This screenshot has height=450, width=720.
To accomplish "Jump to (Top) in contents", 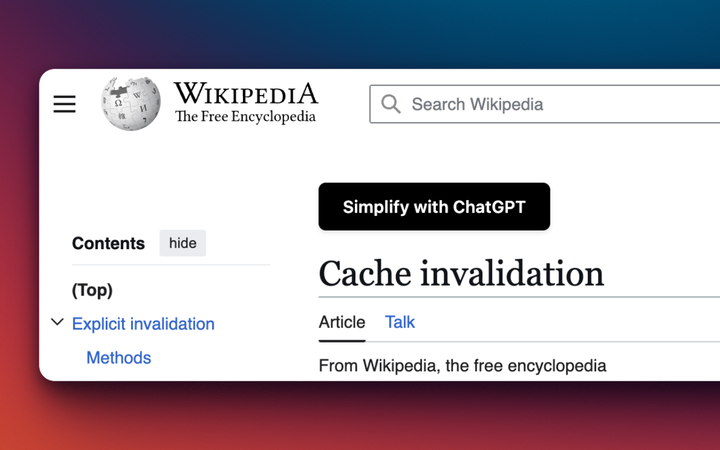I will 92,290.
